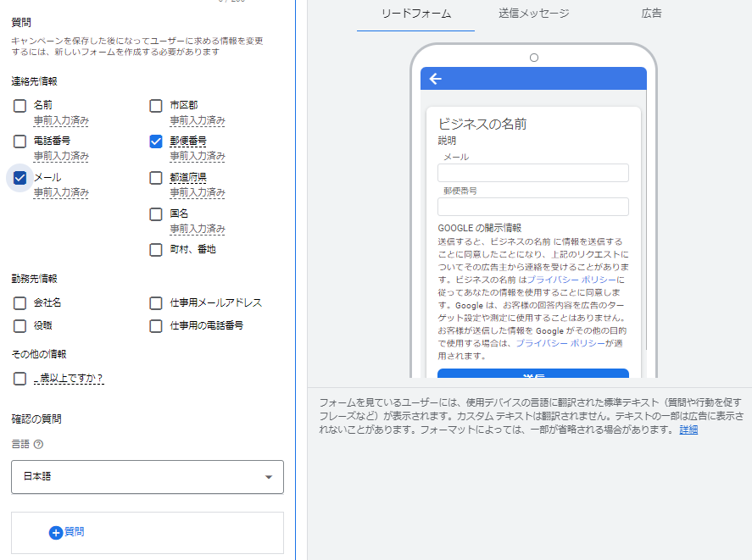752x560 pixels.
Task: Click the second プライバシー ポリシー link in preview
Action: click(560, 343)
